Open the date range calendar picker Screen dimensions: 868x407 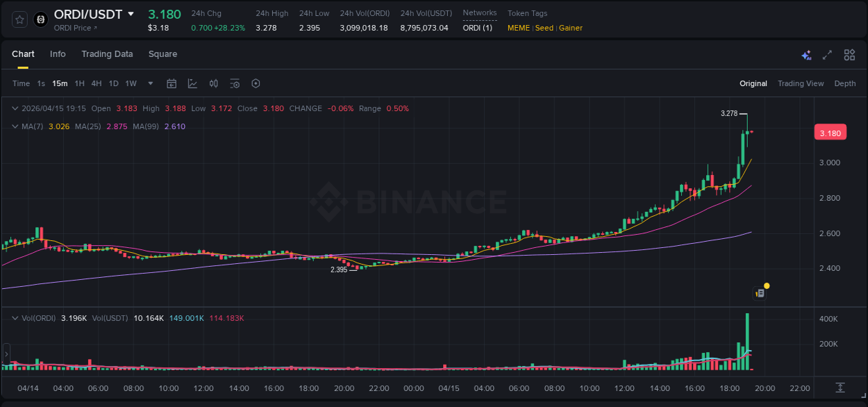(x=172, y=83)
